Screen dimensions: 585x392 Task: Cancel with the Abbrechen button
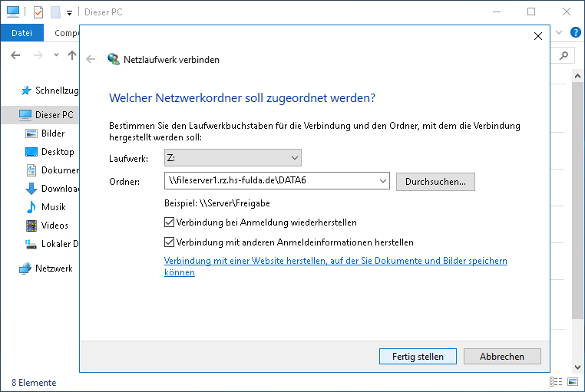502,357
